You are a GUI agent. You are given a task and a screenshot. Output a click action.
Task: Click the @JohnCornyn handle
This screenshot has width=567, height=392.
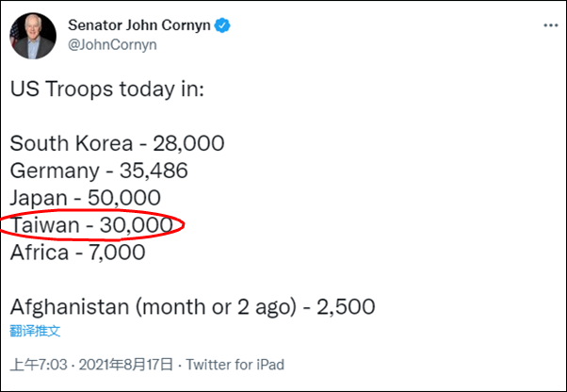111,43
